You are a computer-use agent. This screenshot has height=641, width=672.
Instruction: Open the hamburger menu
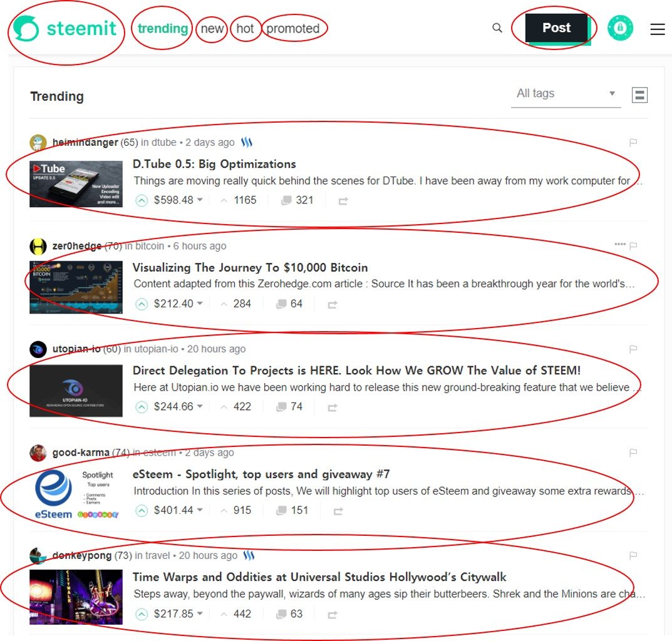point(658,29)
